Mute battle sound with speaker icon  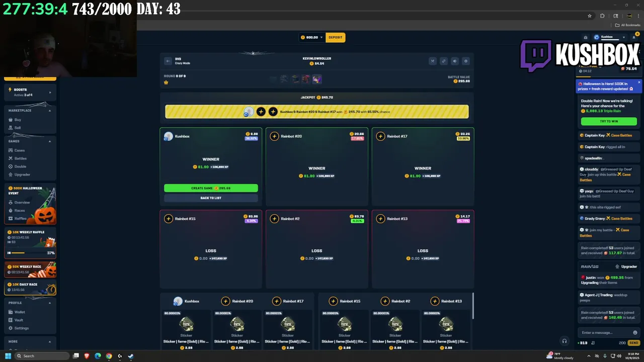(454, 61)
